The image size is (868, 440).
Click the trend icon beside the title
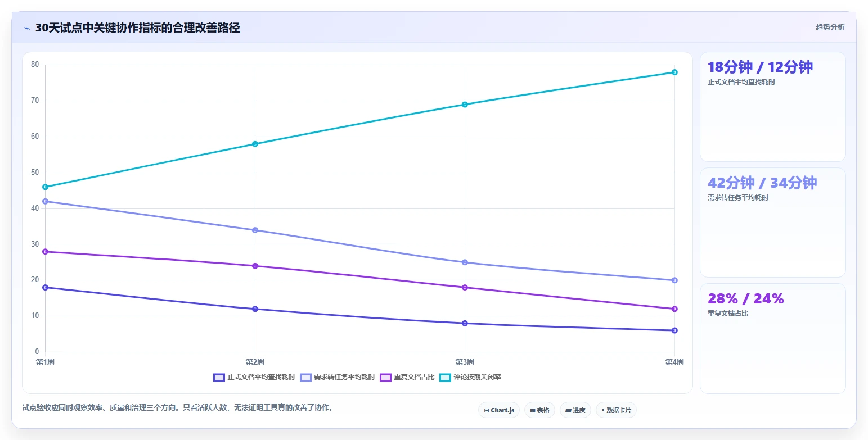pyautogui.click(x=26, y=28)
